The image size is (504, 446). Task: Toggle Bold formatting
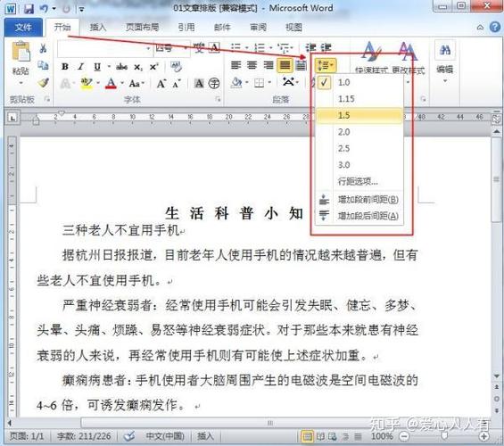click(x=65, y=67)
